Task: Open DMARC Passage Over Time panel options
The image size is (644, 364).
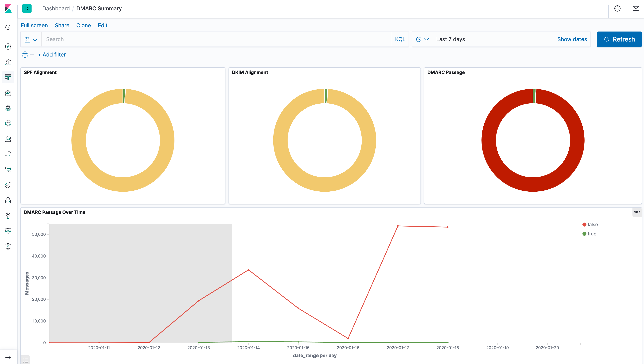Action: point(637,212)
